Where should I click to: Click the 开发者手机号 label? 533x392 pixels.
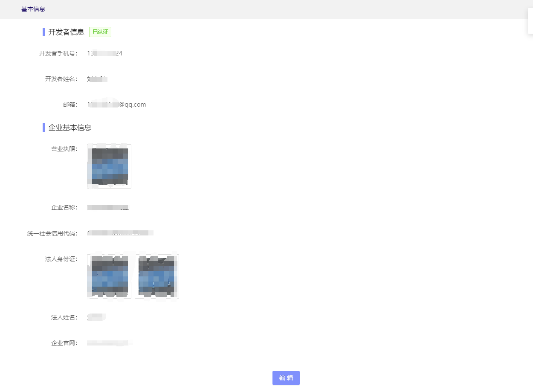pyautogui.click(x=58, y=53)
